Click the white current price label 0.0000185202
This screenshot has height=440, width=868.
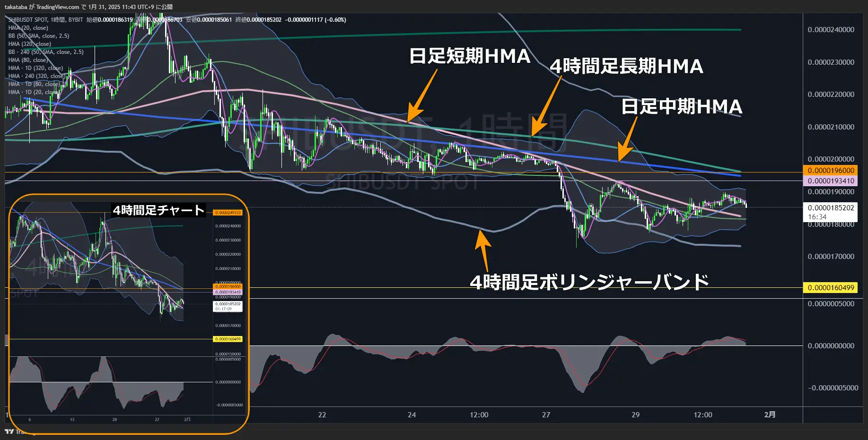click(831, 207)
